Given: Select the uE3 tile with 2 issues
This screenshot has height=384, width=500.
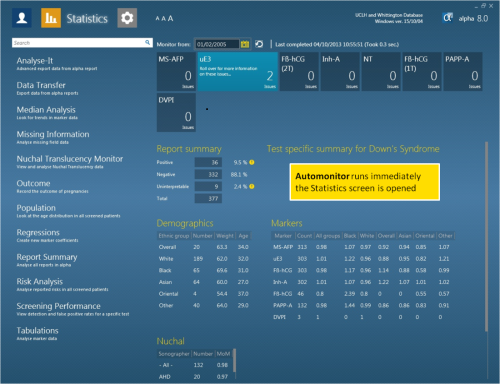Looking at the screenshot, I should pyautogui.click(x=238, y=72).
